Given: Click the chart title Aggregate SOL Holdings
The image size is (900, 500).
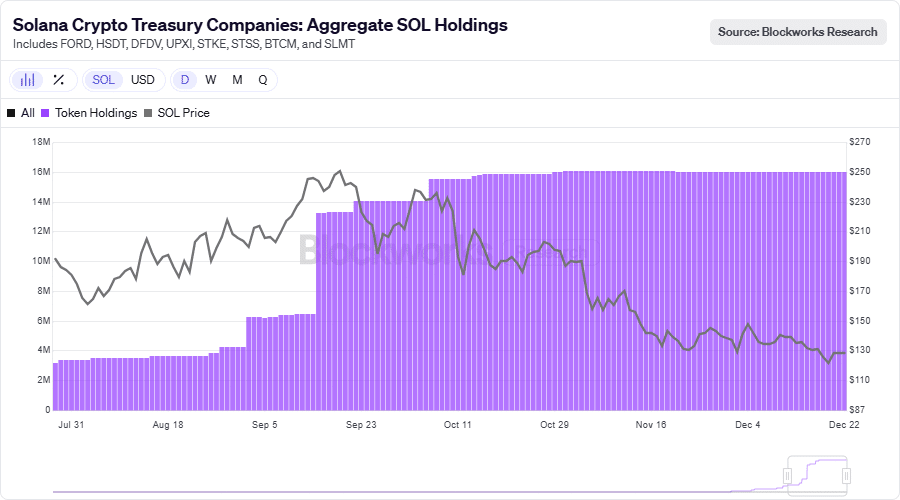Looking at the screenshot, I should click(407, 25).
